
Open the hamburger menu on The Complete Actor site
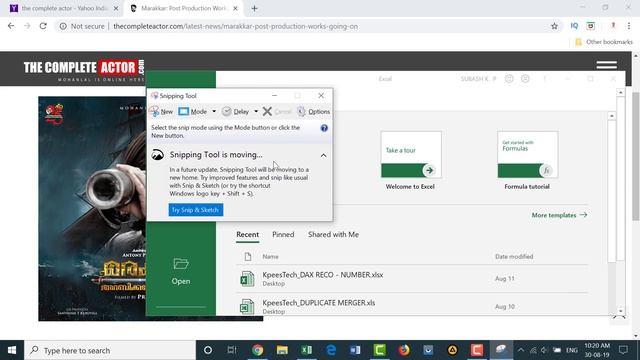click(607, 65)
